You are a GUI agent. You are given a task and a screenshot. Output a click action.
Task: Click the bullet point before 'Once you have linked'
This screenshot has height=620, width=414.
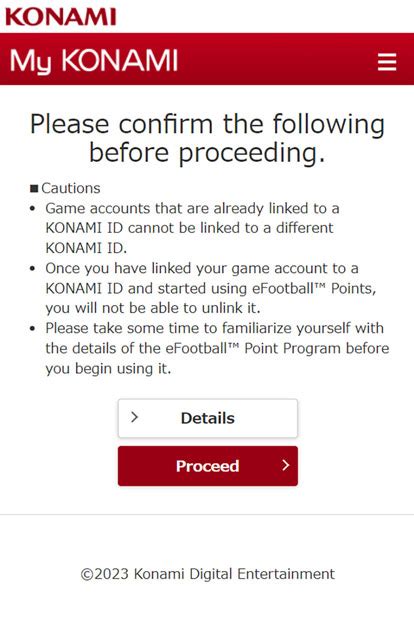pyautogui.click(x=33, y=268)
